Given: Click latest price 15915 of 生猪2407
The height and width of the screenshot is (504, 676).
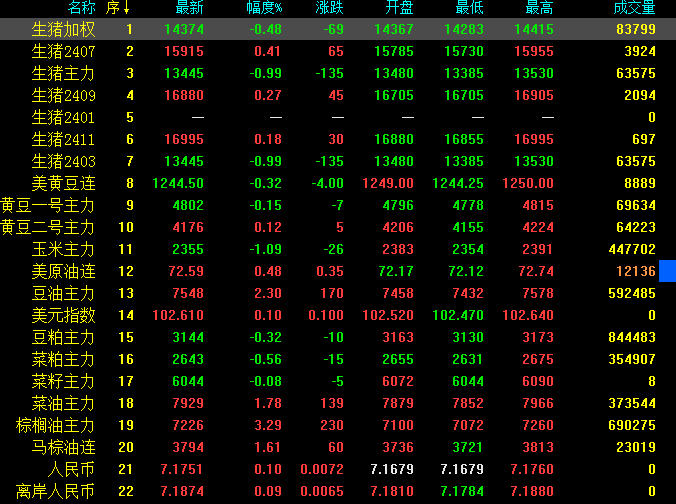Looking at the screenshot, I should pos(184,51).
